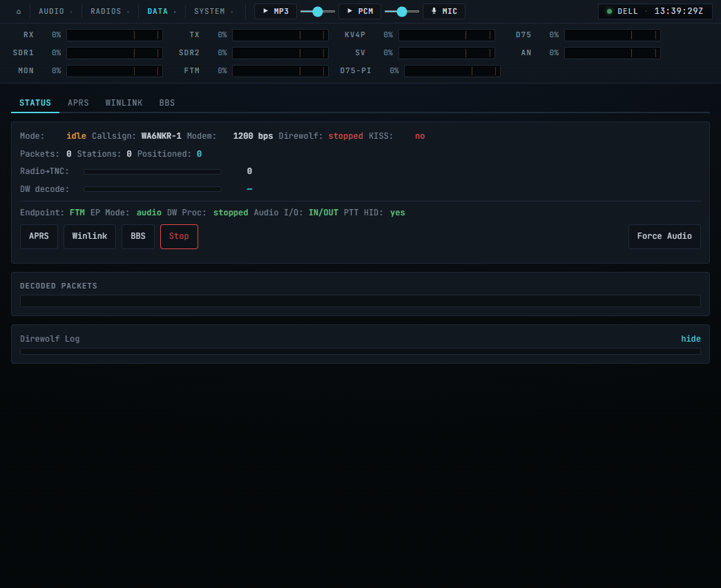This screenshot has height=588, width=721.
Task: Expand the RADIOS menu
Action: (x=109, y=12)
